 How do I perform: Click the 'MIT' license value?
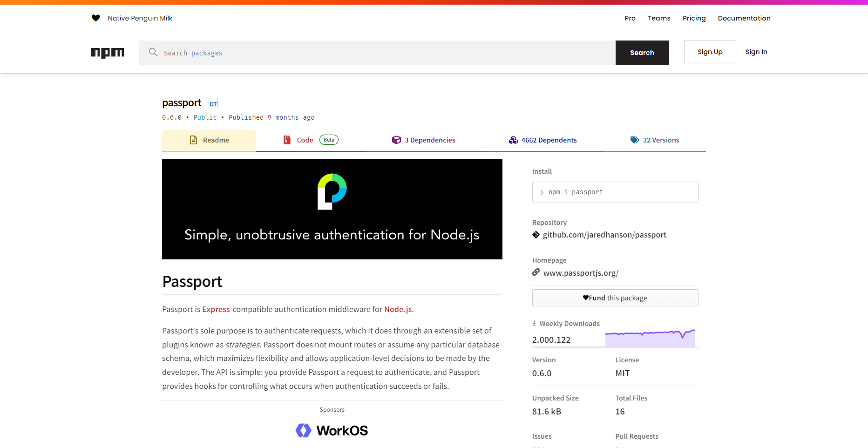623,373
